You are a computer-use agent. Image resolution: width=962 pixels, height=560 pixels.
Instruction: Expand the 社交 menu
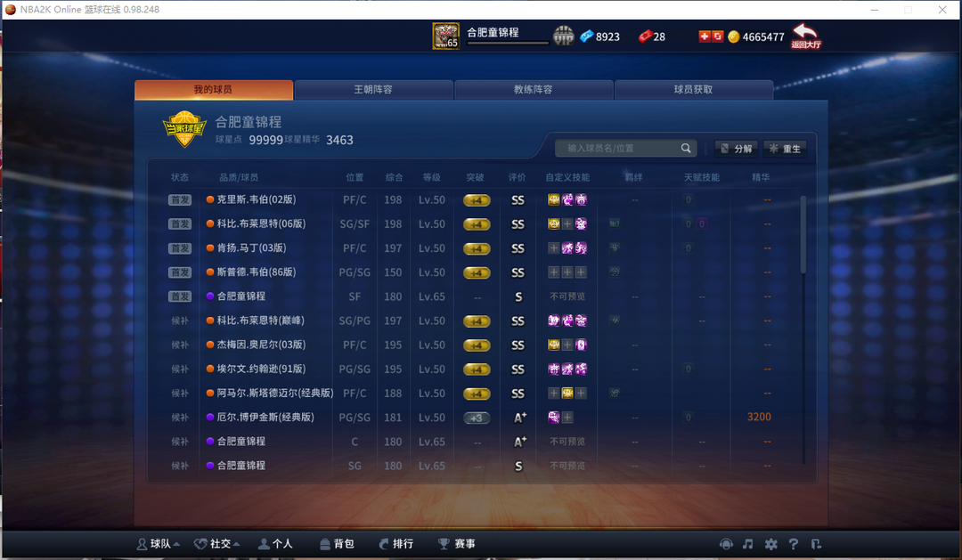[x=216, y=544]
